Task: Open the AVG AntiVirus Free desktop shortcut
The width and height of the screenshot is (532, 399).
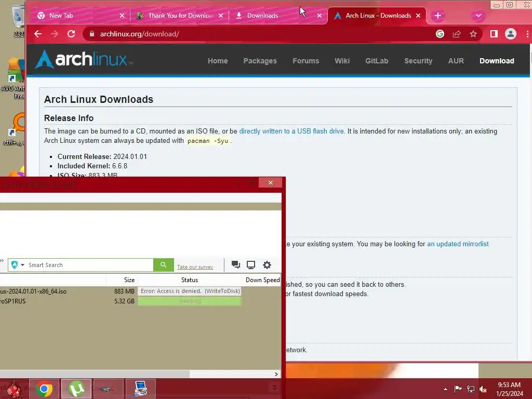Action: (x=14, y=79)
